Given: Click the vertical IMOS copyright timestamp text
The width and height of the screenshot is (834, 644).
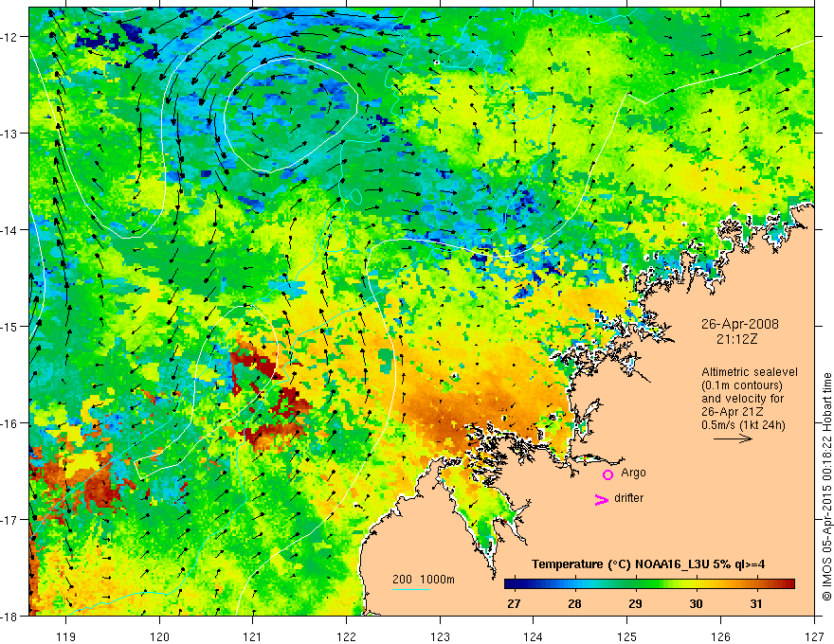Looking at the screenshot, I should (x=826, y=487).
